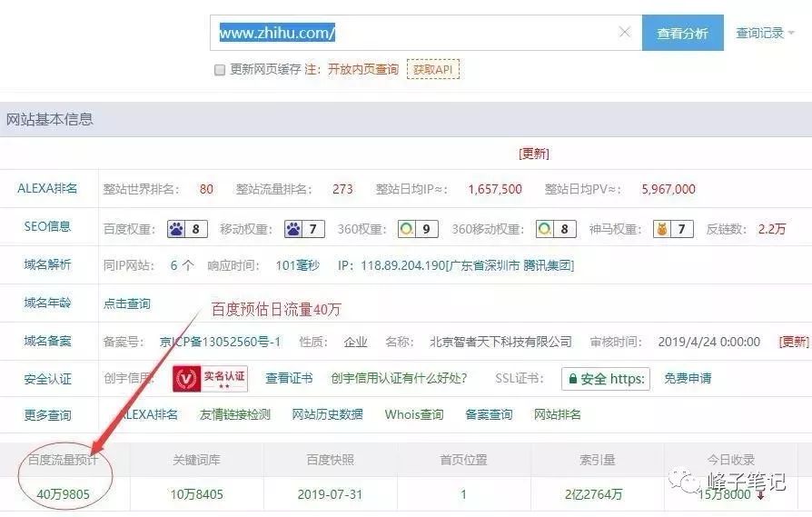Toggle the 更新网页缓存 checkbox
This screenshot has height=517, width=812.
[x=220, y=69]
